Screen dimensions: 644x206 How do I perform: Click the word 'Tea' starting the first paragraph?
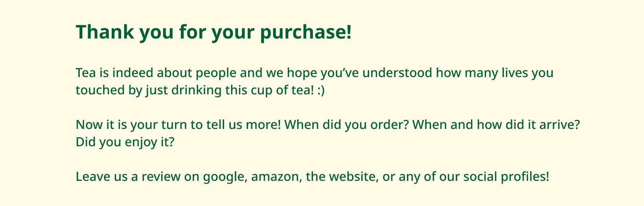click(x=85, y=73)
